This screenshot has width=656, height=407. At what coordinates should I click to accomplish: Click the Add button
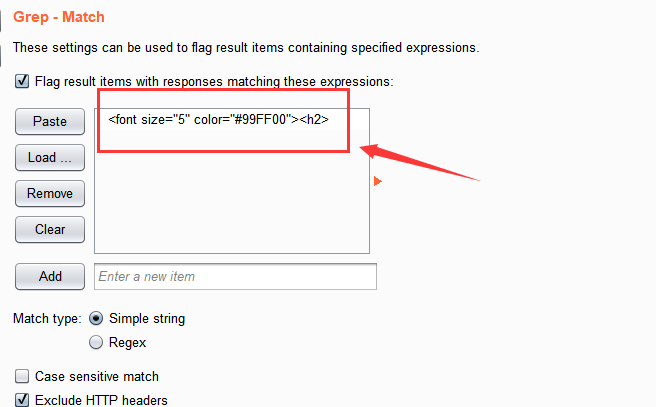[50, 276]
